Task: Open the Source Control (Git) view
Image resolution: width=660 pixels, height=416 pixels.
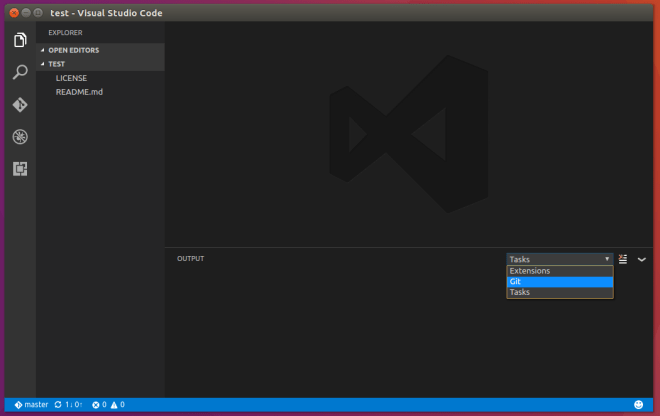Action: (19, 105)
